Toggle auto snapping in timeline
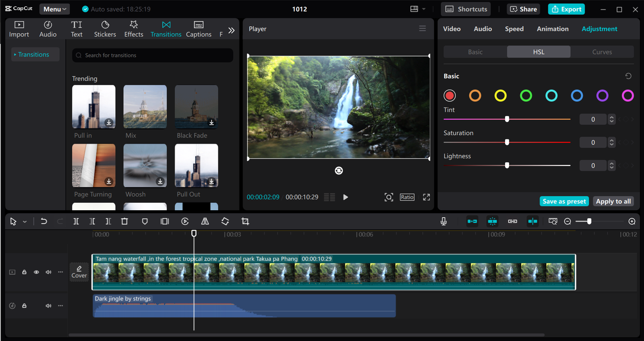 click(x=492, y=221)
